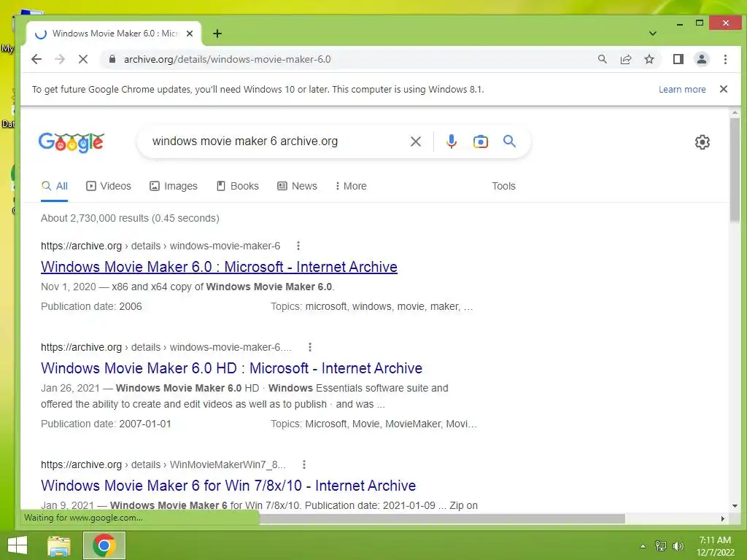Screen dimensions: 747x560
Task: Click the padlock site info icon
Action: (112, 59)
